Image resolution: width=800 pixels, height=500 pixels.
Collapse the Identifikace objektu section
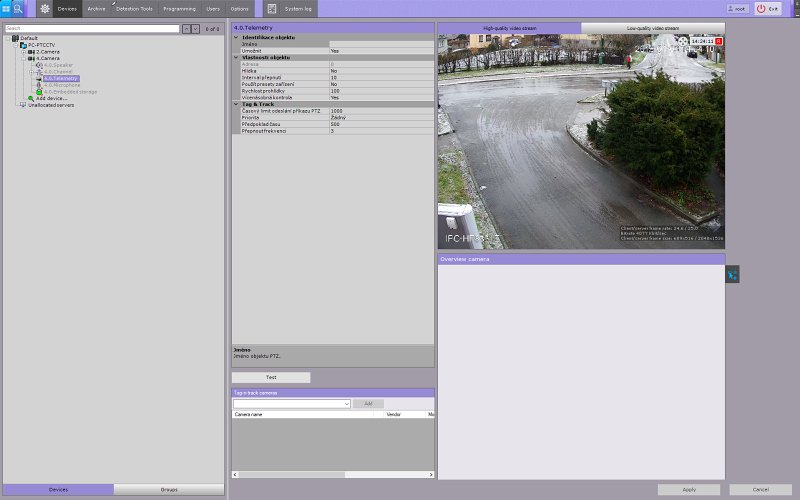point(236,37)
